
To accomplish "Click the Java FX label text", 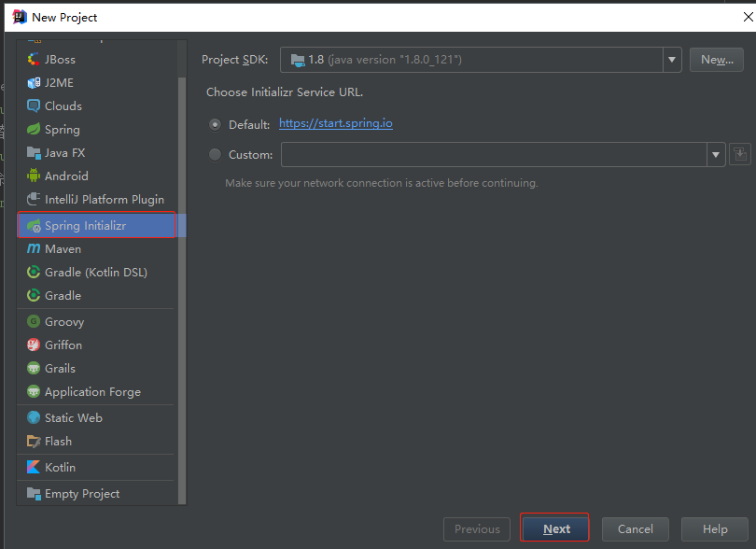I will pyautogui.click(x=64, y=153).
